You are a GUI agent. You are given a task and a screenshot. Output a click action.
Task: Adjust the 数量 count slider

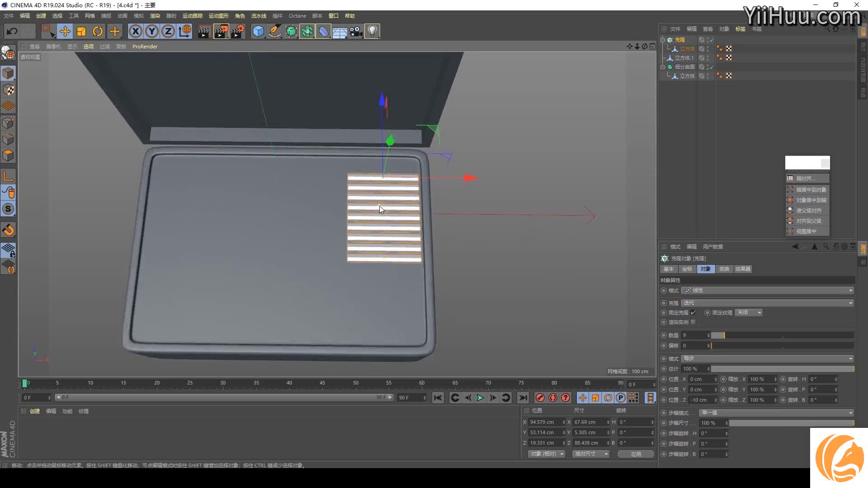tap(782, 335)
